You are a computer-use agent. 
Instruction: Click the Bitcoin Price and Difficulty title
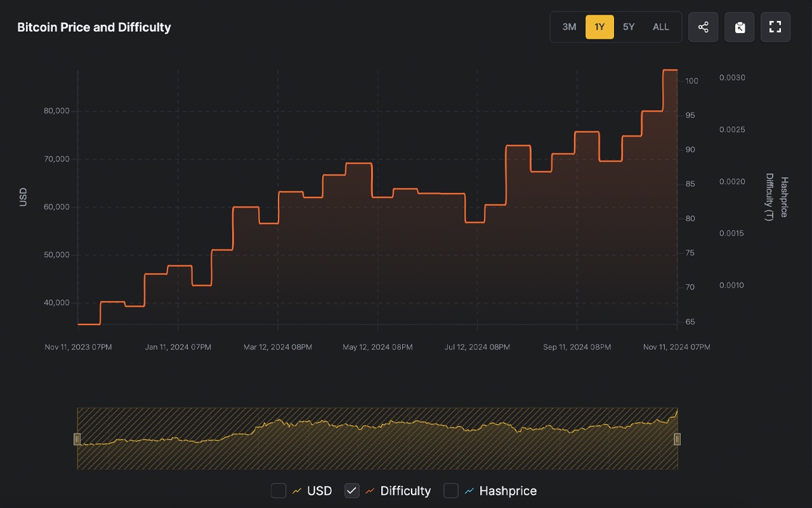pos(94,27)
